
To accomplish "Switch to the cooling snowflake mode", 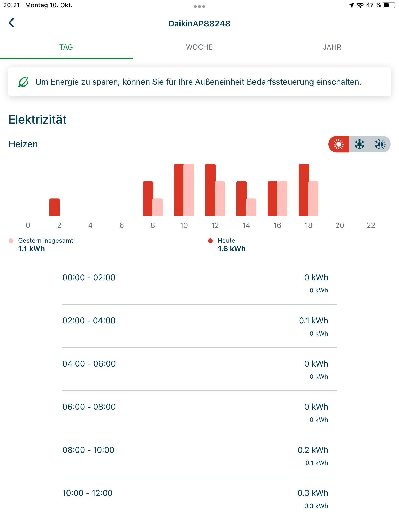I will pos(360,144).
